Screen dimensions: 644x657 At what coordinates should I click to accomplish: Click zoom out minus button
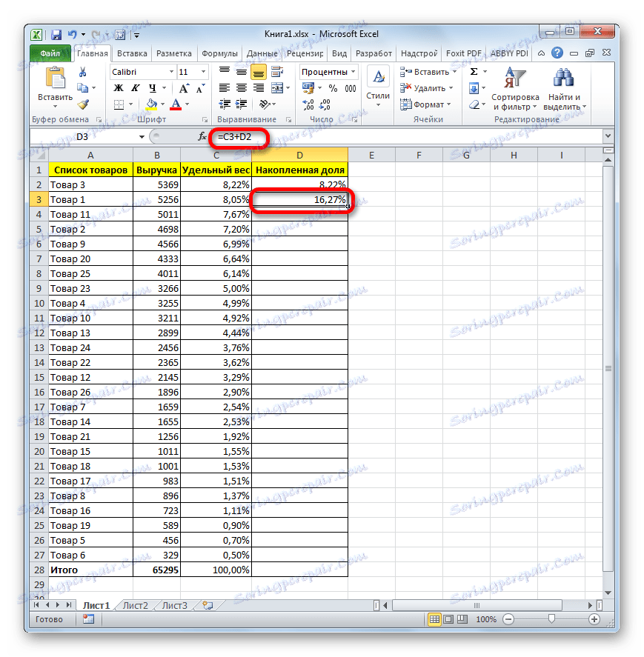pyautogui.click(x=508, y=619)
